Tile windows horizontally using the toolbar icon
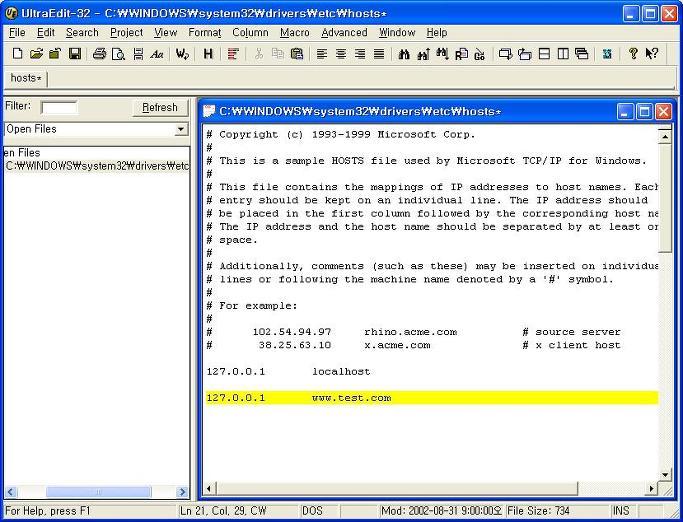Screen dimensions: 683x522 tap(544, 54)
